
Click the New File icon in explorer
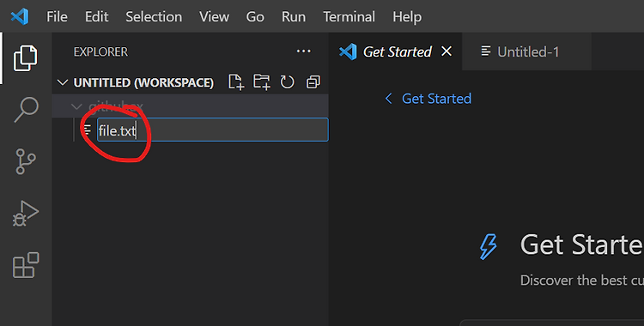(236, 82)
